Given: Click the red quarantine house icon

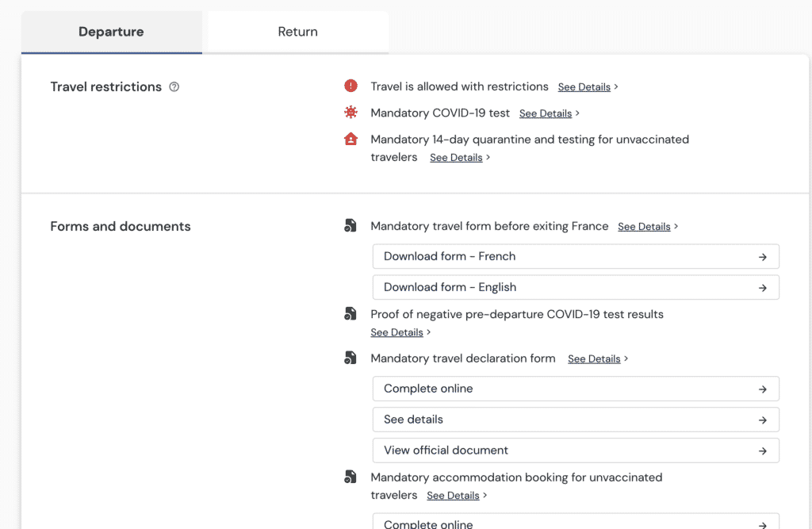Looking at the screenshot, I should click(x=350, y=140).
